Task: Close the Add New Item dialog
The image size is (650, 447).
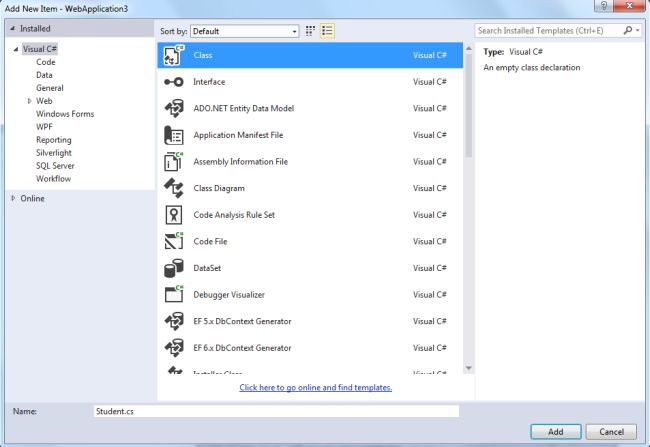Action: pyautogui.click(x=629, y=5)
